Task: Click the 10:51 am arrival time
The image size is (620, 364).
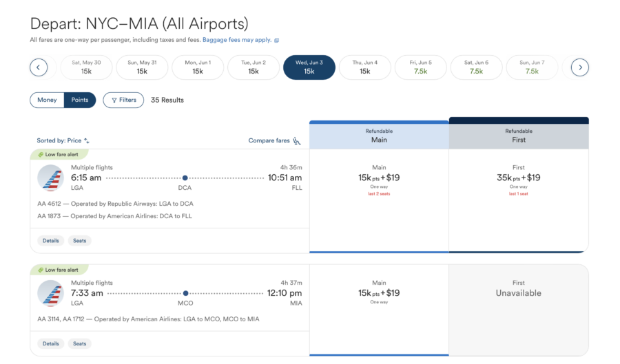Action: [285, 178]
